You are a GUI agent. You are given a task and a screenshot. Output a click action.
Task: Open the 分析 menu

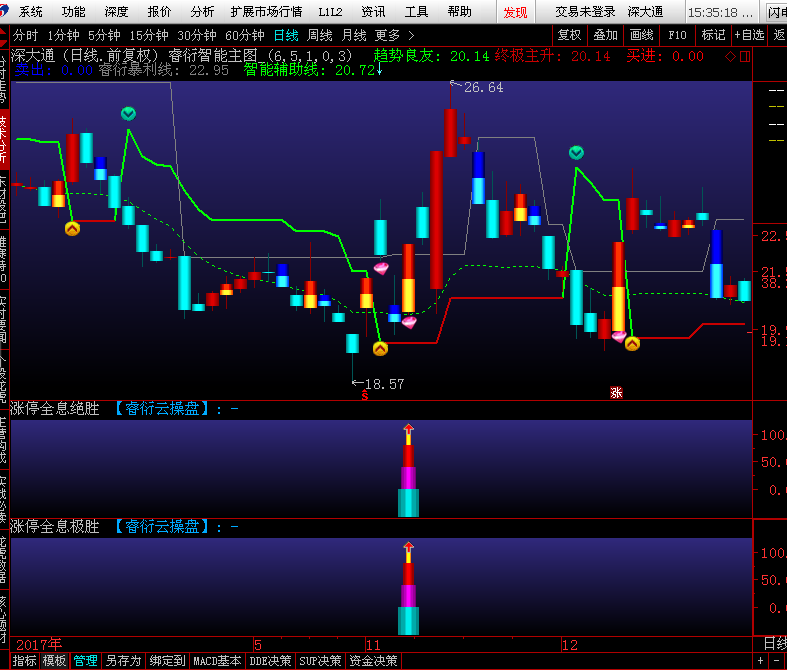tap(202, 12)
